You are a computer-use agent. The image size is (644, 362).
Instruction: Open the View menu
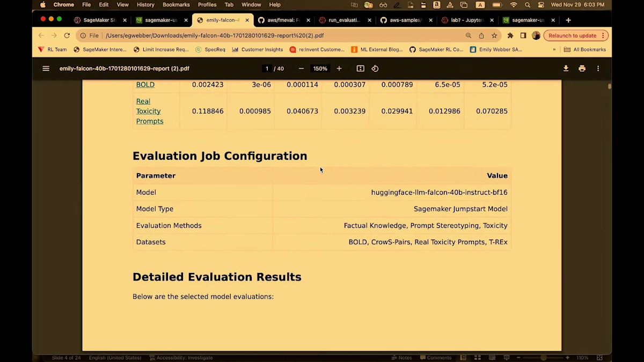(x=123, y=5)
